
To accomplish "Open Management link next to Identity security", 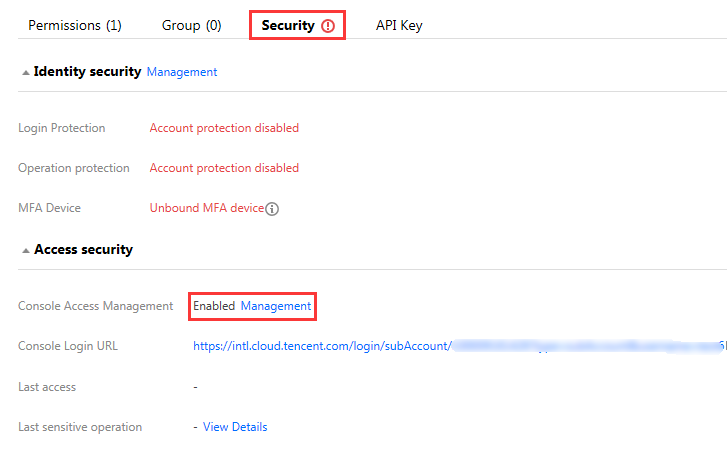I will [x=182, y=72].
